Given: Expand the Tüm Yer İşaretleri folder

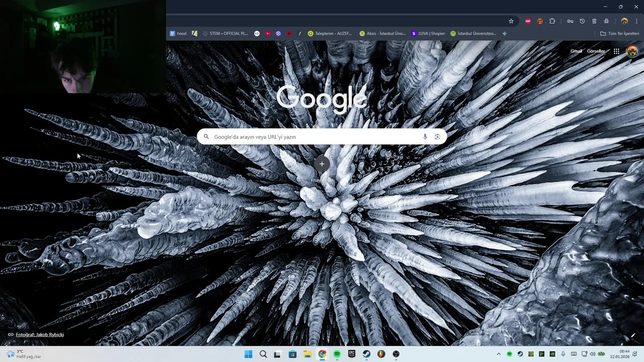Looking at the screenshot, I should (619, 34).
